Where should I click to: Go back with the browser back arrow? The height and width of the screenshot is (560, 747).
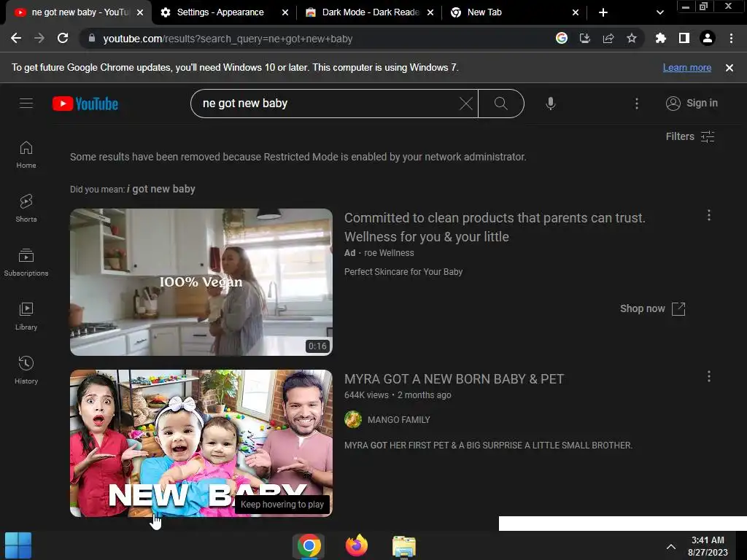point(16,38)
